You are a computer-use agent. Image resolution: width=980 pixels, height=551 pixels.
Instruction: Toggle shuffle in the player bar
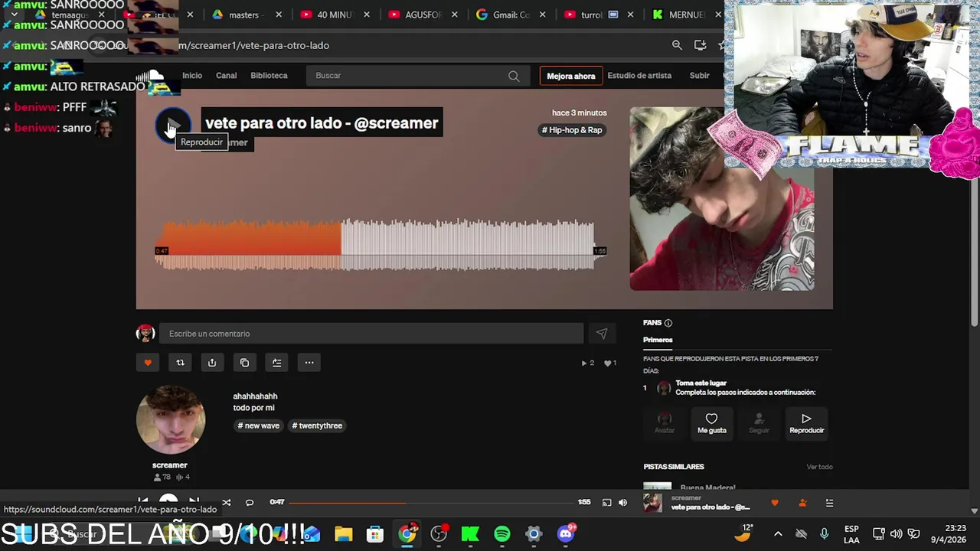click(226, 503)
